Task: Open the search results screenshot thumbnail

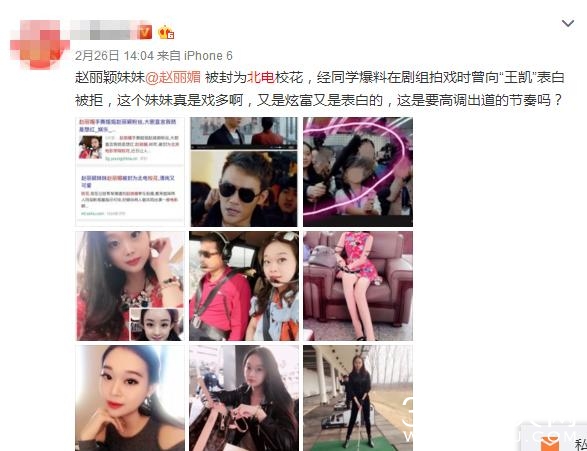Action: click(130, 172)
